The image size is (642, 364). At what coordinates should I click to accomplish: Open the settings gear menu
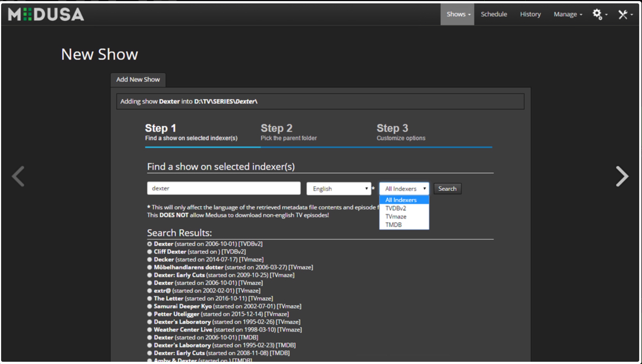pos(600,14)
